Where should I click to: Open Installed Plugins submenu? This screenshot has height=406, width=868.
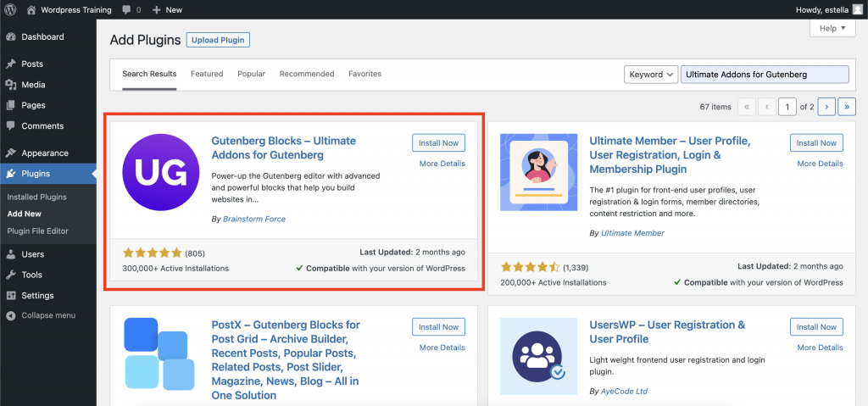[37, 197]
